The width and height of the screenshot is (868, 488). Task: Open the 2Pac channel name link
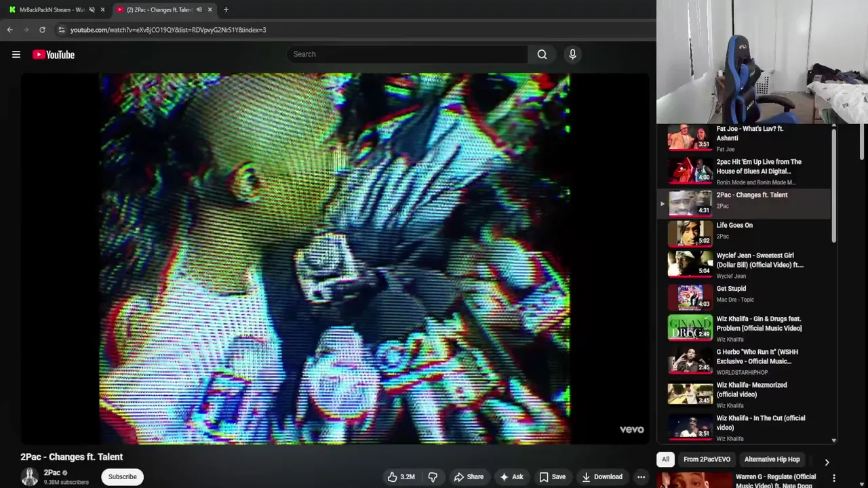tap(52, 473)
